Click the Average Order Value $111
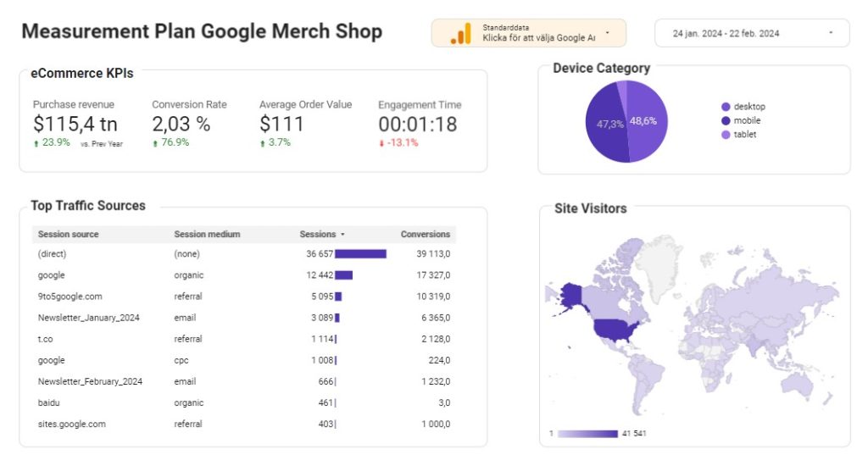 click(281, 124)
